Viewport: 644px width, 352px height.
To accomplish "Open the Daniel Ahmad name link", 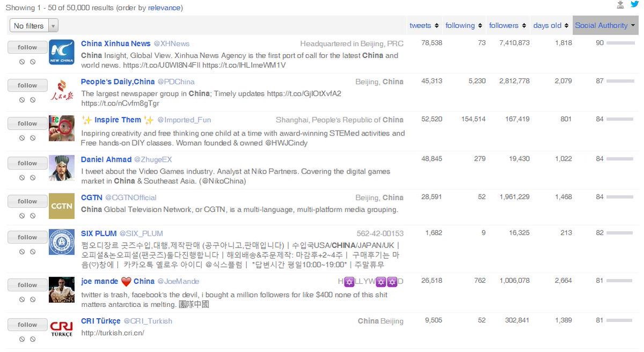I will point(106,160).
